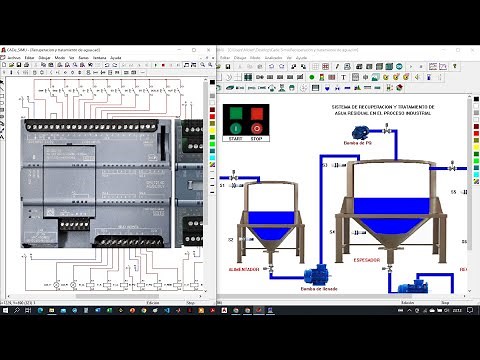Open Windows Start button on taskbar

(x=5, y=310)
